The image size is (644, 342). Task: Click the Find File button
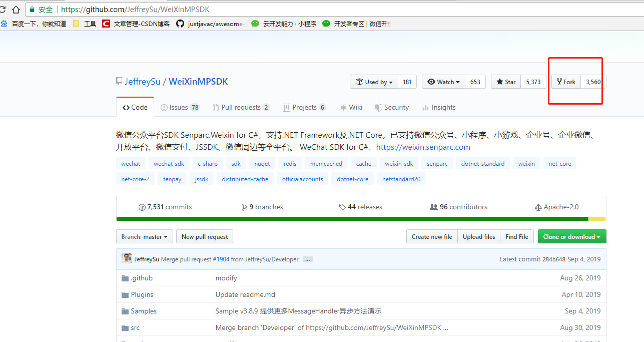pyautogui.click(x=517, y=237)
